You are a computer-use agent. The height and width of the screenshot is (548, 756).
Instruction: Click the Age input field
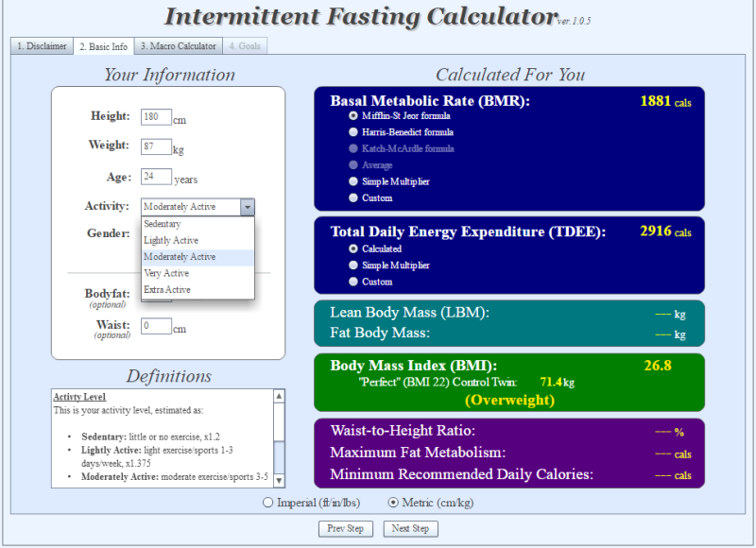tap(156, 177)
